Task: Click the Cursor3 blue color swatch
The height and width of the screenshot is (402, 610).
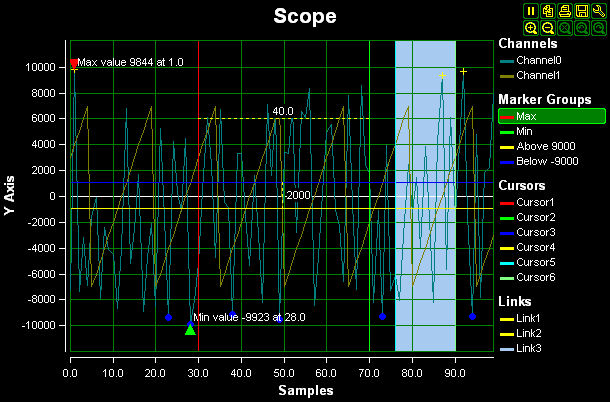Action: [x=504, y=232]
